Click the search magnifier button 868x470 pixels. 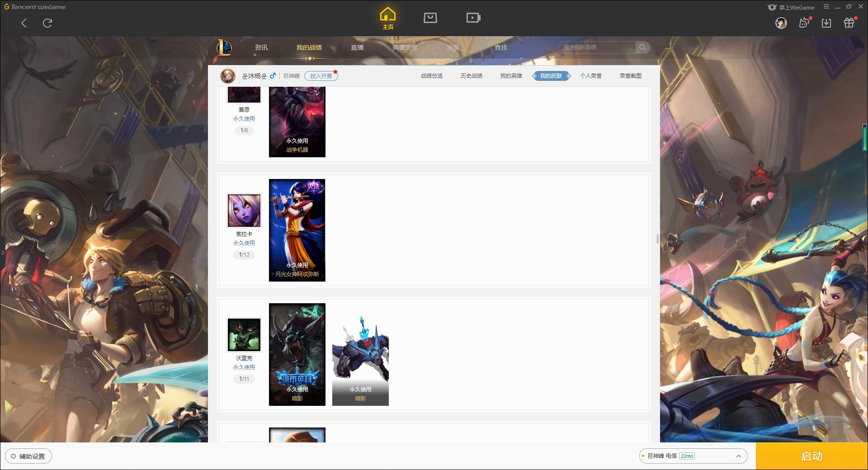click(642, 47)
